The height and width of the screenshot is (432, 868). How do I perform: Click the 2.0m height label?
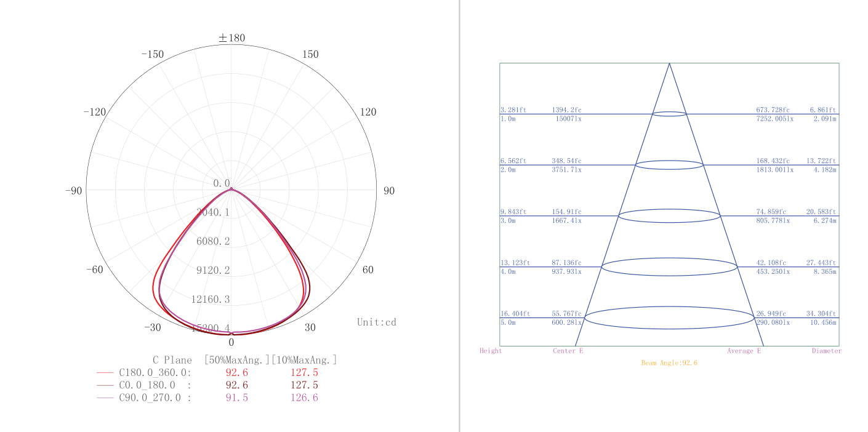click(x=508, y=170)
